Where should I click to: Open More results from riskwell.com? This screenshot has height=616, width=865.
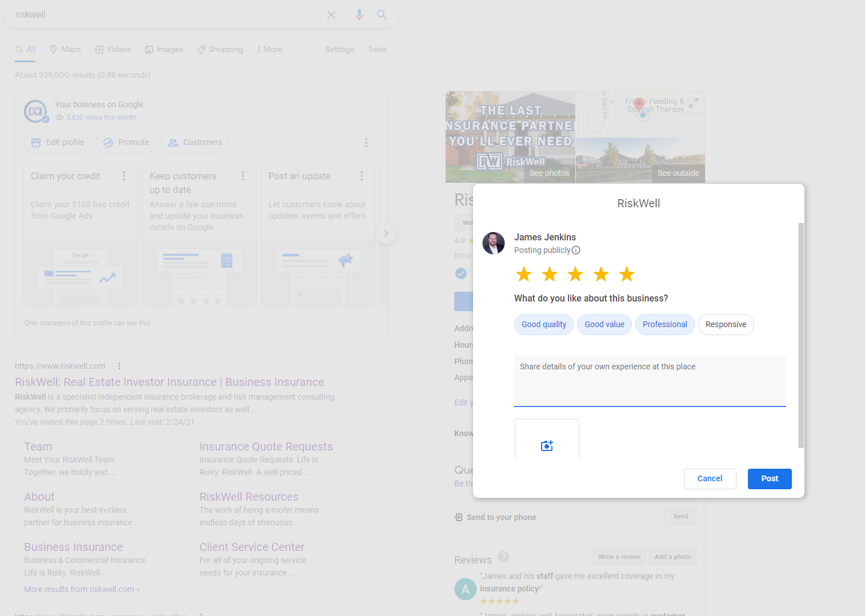[x=82, y=589]
